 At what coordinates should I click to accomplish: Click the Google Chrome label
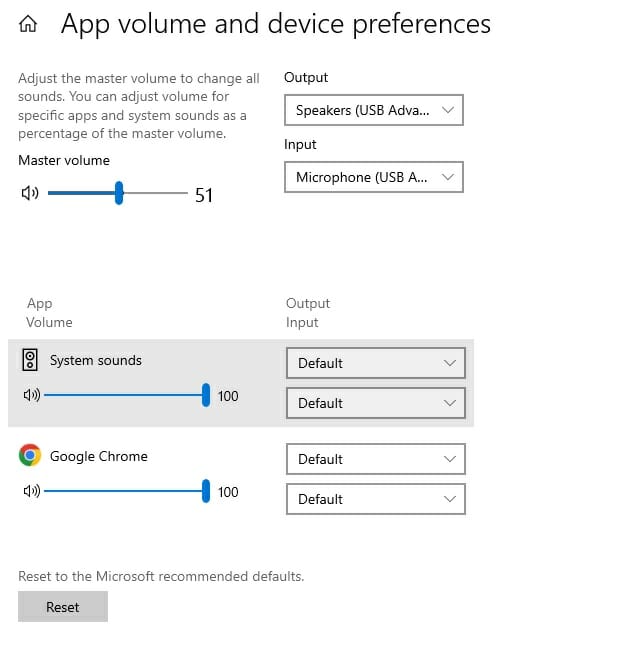coord(99,456)
